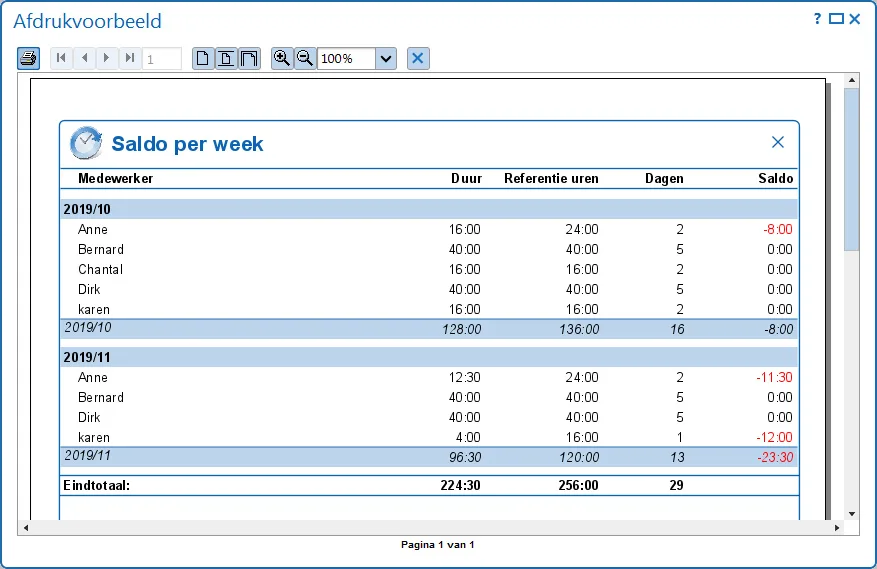Screen dimensions: 877x569
Task: Click the 128:00 subtotal duration
Action: pyautogui.click(x=461, y=329)
